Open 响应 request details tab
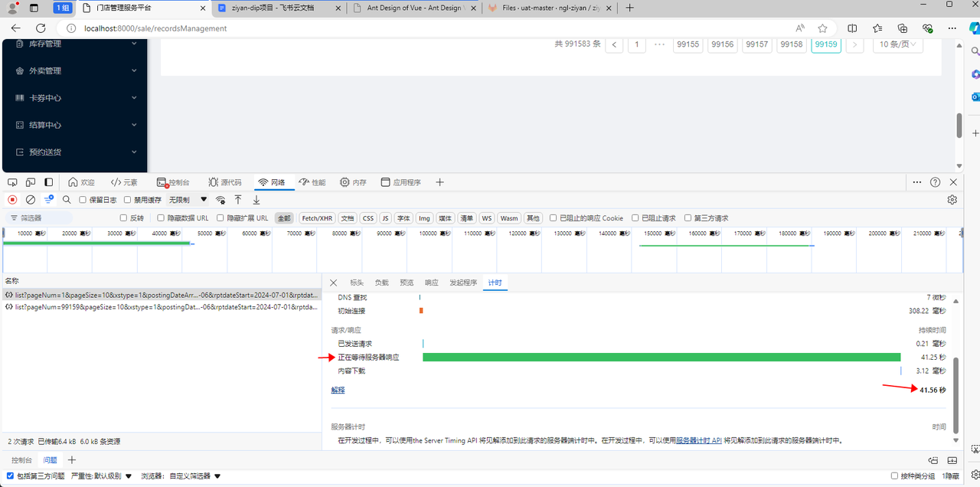The width and height of the screenshot is (980, 487). click(431, 283)
